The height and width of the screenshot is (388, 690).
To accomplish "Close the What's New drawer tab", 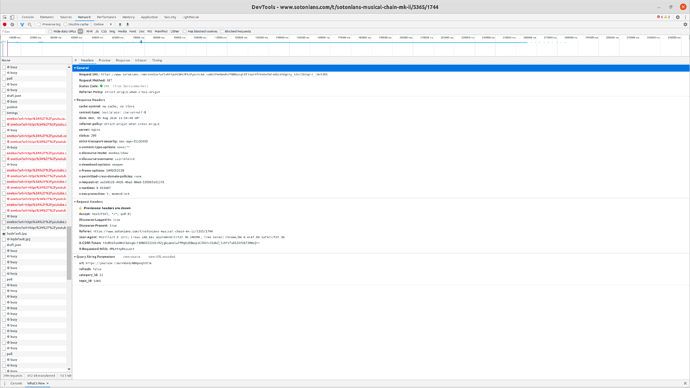I will click(x=48, y=384).
